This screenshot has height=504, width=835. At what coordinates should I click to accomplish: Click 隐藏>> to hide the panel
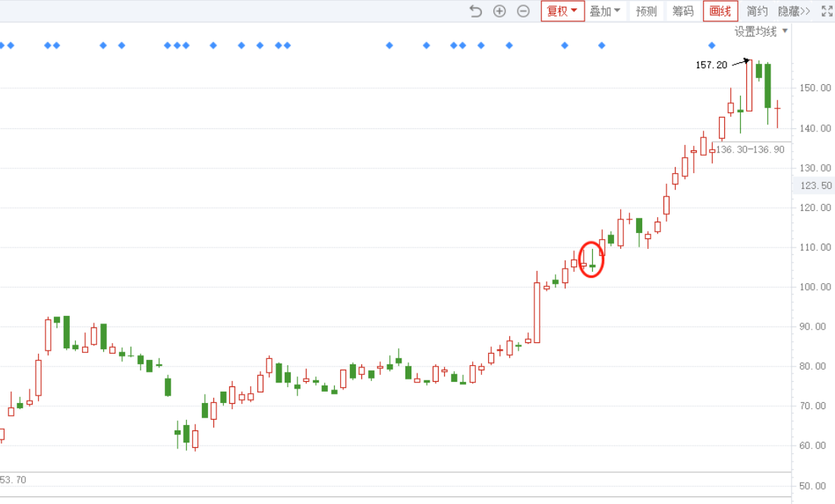[x=794, y=11]
